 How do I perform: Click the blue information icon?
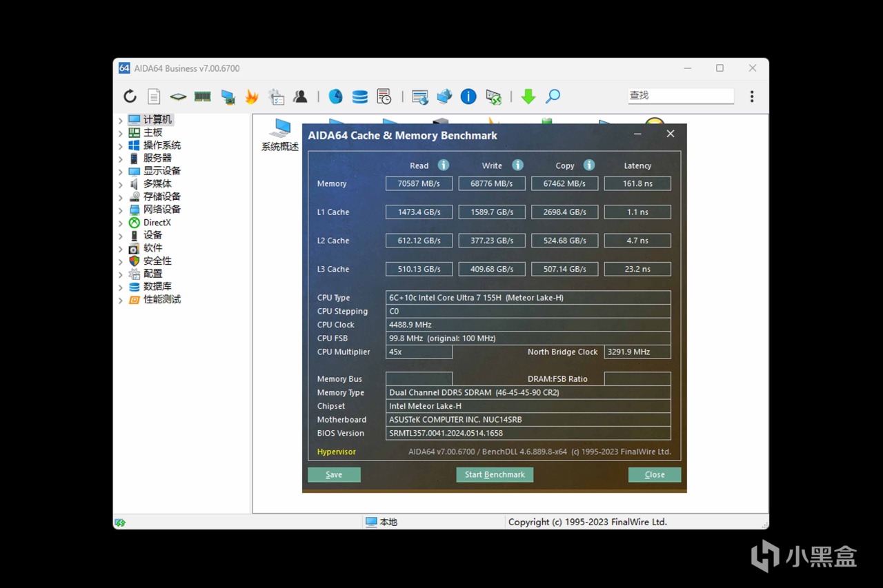coord(468,97)
